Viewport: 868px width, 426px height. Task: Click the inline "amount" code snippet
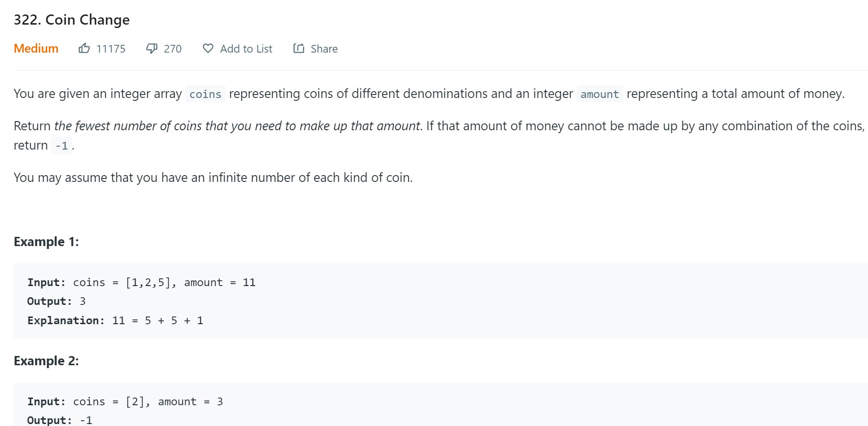click(600, 94)
